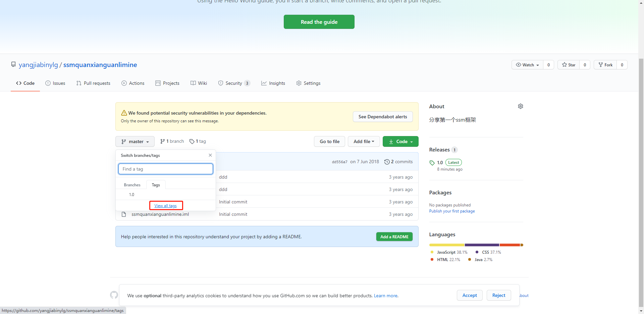Image resolution: width=644 pixels, height=314 pixels.
Task: Click the Find a tag input field
Action: click(166, 169)
